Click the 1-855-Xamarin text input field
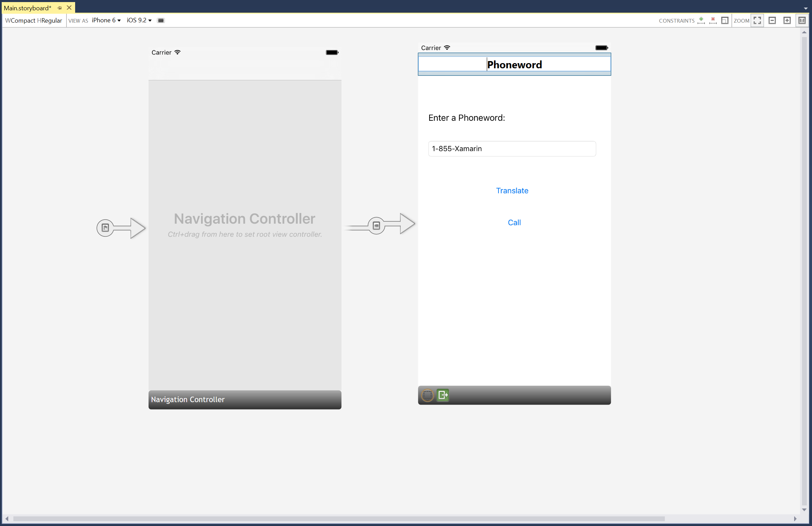The width and height of the screenshot is (812, 526). click(511, 148)
